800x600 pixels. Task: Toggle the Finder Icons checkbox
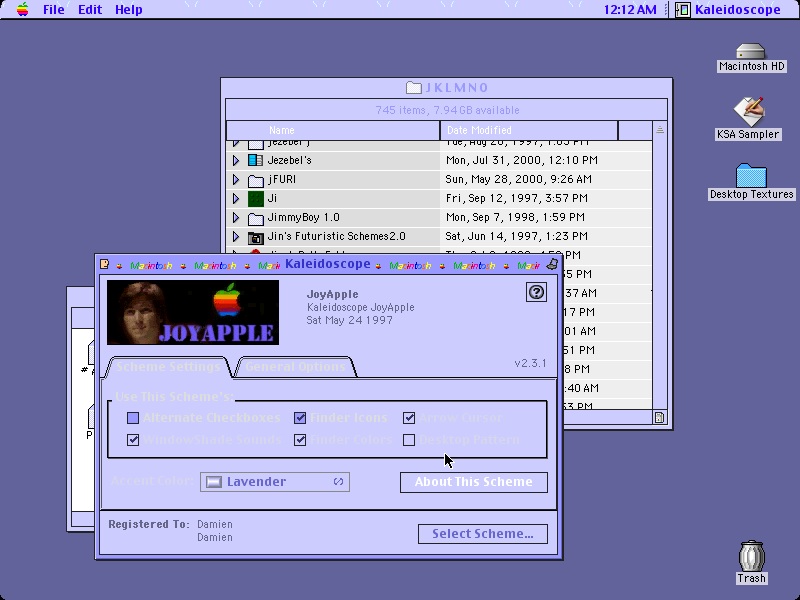pyautogui.click(x=300, y=418)
